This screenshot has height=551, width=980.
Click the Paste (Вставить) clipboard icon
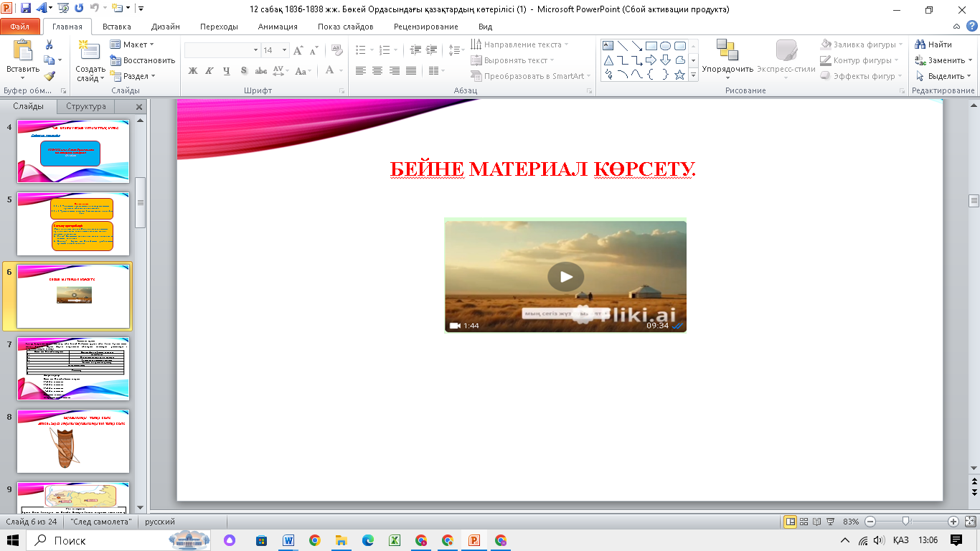[23, 52]
